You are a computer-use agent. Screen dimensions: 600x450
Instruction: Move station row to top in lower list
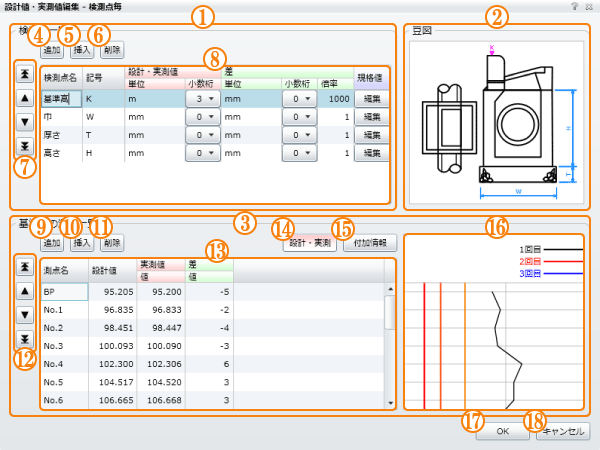pos(24,267)
